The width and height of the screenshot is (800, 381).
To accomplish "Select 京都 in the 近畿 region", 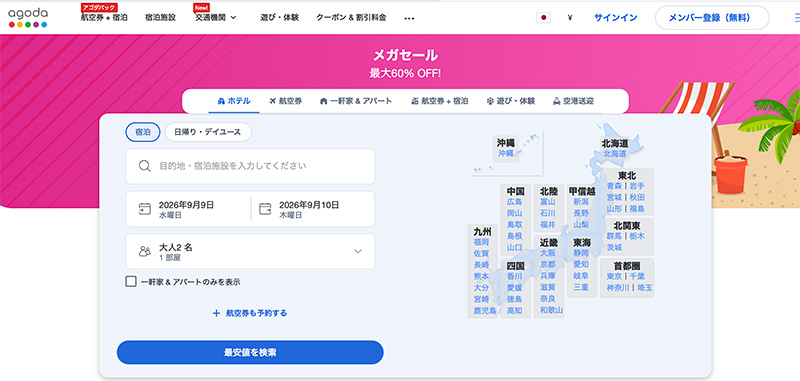I will point(547,265).
